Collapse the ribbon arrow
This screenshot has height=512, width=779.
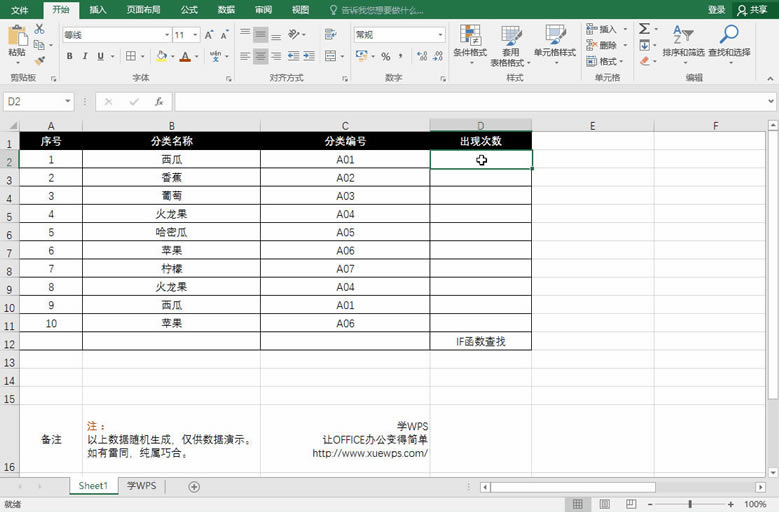click(x=770, y=78)
